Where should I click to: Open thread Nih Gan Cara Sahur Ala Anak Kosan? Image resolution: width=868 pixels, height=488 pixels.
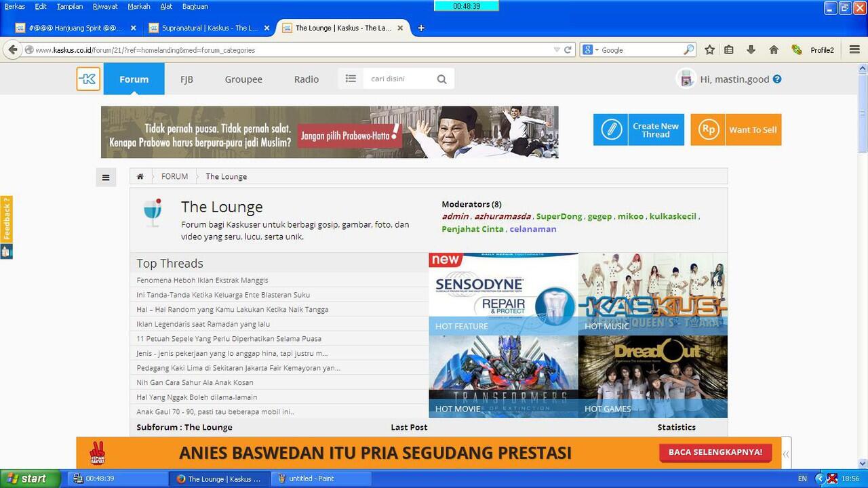pos(195,382)
